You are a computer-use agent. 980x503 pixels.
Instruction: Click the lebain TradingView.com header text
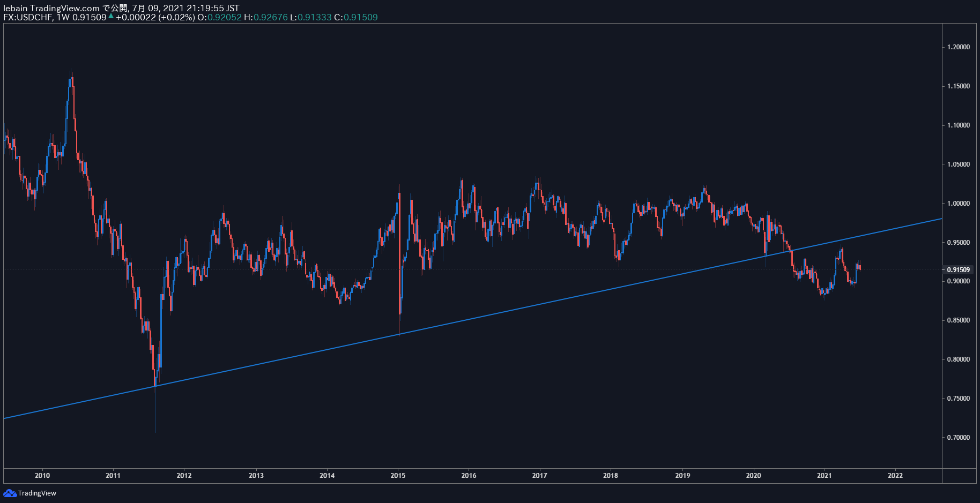(51, 8)
